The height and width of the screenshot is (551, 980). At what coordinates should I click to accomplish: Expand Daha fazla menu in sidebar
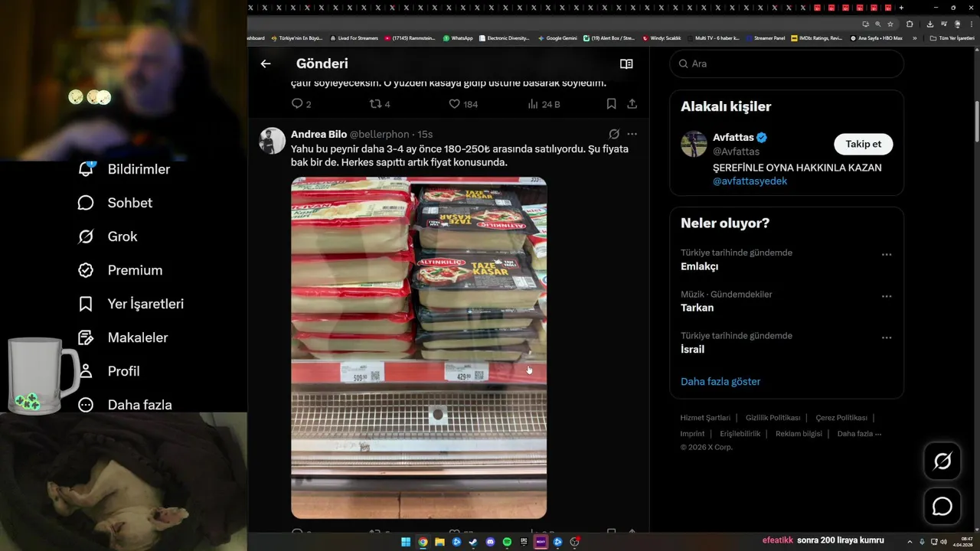125,405
